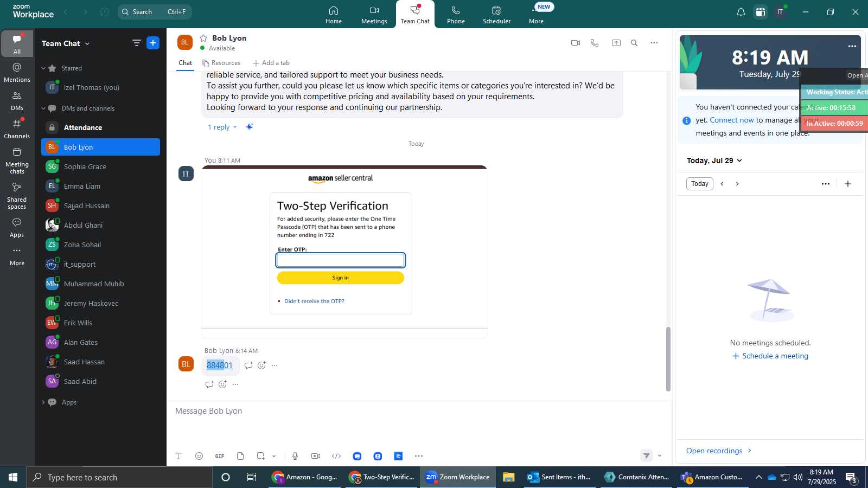Click the Today button in calendar
The height and width of the screenshot is (488, 868).
click(700, 184)
